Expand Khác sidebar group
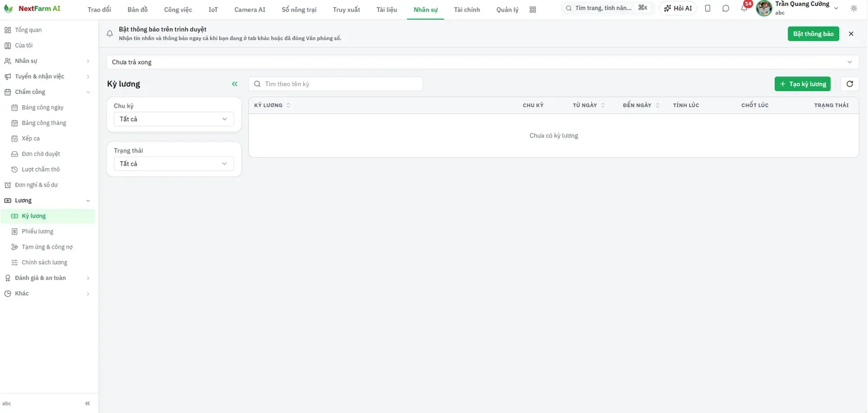Screen dimensions: 868x413 pyautogui.click(x=48, y=294)
